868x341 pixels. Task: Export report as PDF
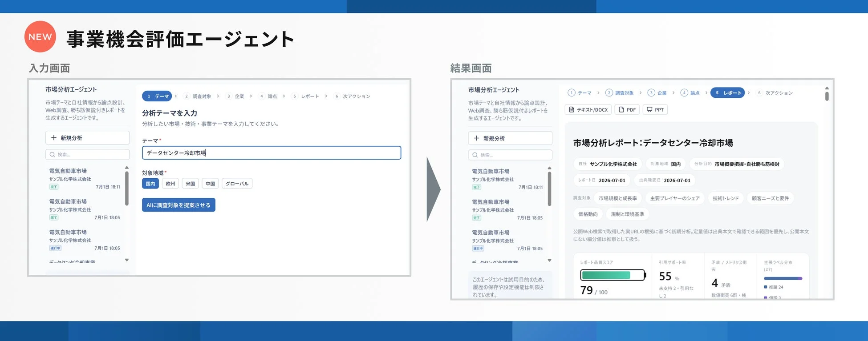(x=627, y=110)
